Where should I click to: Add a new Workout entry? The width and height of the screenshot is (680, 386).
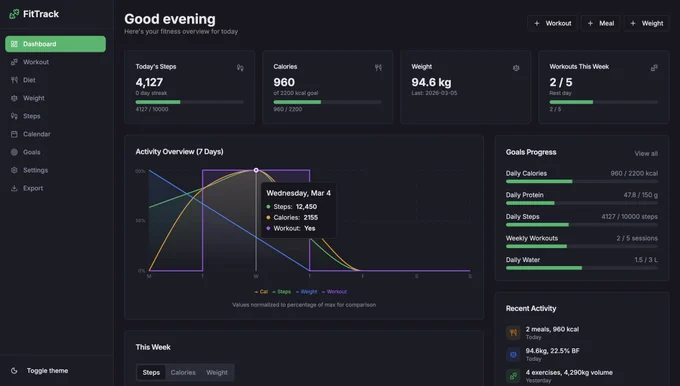pos(552,23)
